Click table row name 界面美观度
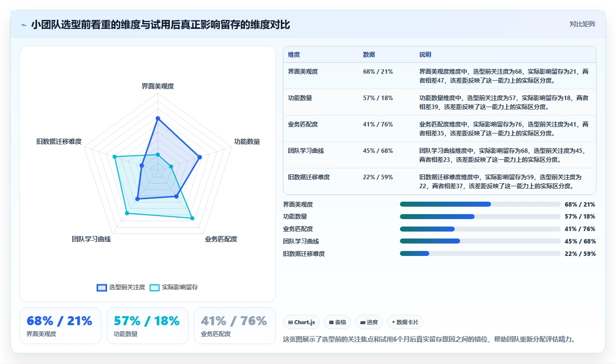Image resolution: width=616 pixels, height=364 pixels. 303,72
